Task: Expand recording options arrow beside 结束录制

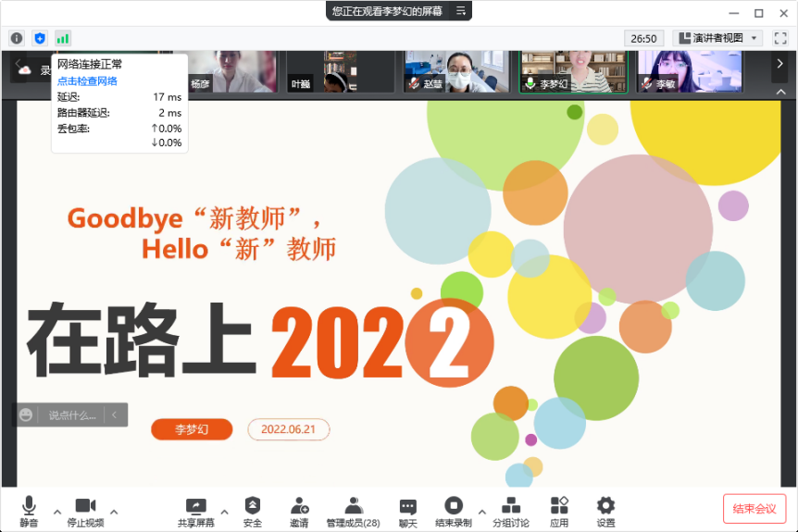Action: 482,513
